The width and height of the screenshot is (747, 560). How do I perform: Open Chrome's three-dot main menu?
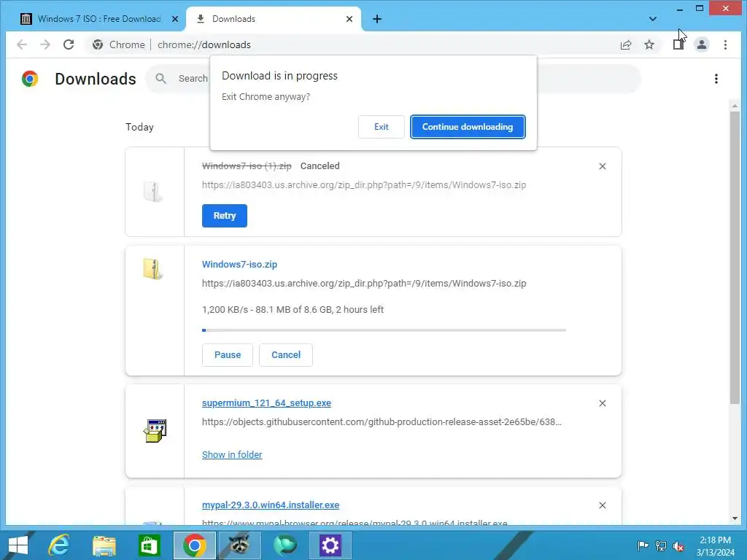(725, 44)
